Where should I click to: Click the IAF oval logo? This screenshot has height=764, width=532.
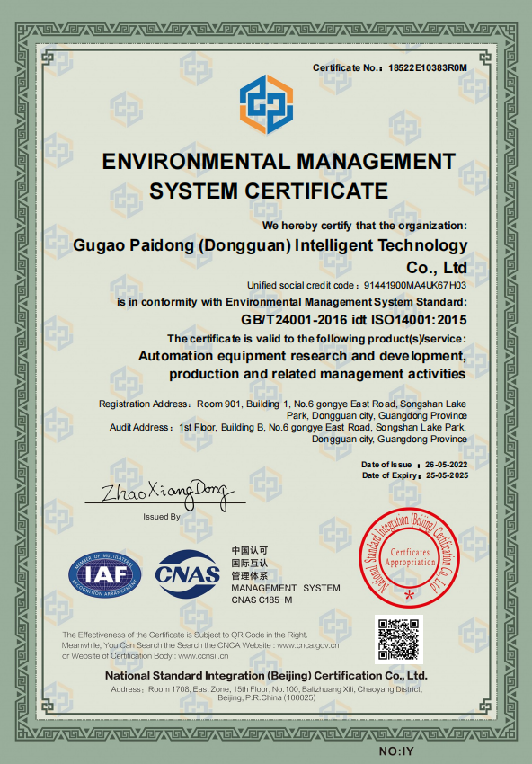click(x=105, y=575)
